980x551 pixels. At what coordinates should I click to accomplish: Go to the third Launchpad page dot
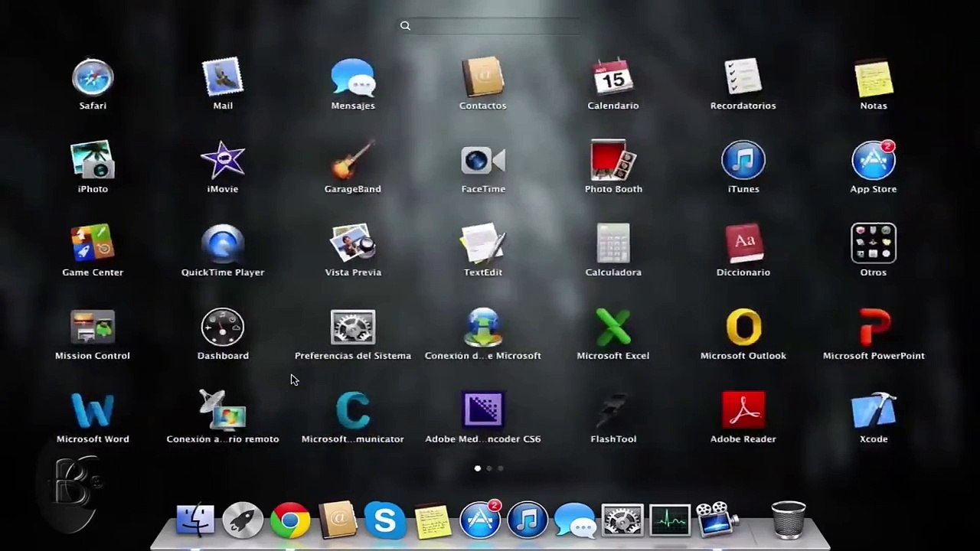501,468
